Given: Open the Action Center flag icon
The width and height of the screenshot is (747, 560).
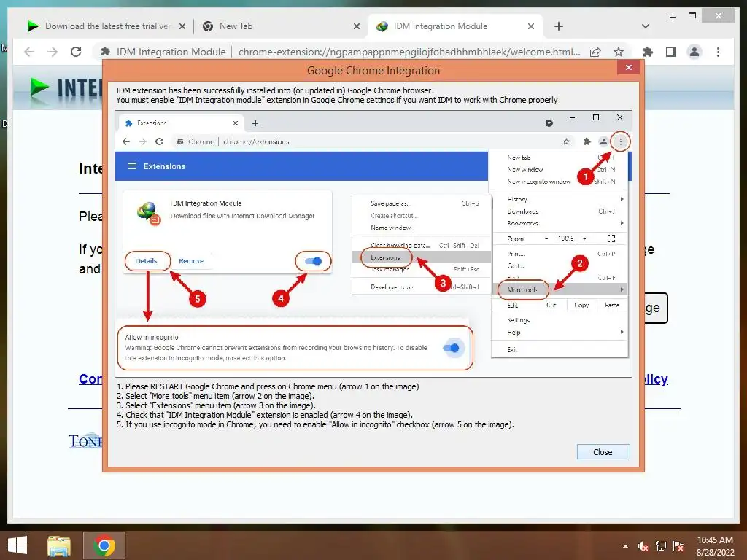Looking at the screenshot, I should coord(678,546).
